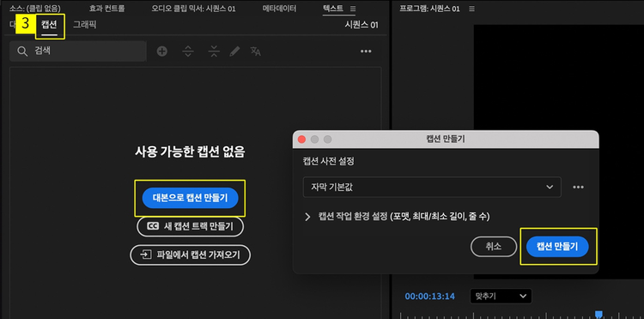Screen dimensions: 644x319
Task: Switch to the 그래픽 tab
Action: pyautogui.click(x=85, y=25)
